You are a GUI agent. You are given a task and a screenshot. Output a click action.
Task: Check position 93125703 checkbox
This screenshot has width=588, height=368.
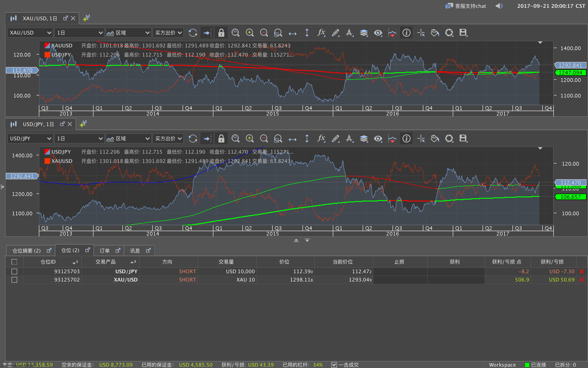[14, 271]
